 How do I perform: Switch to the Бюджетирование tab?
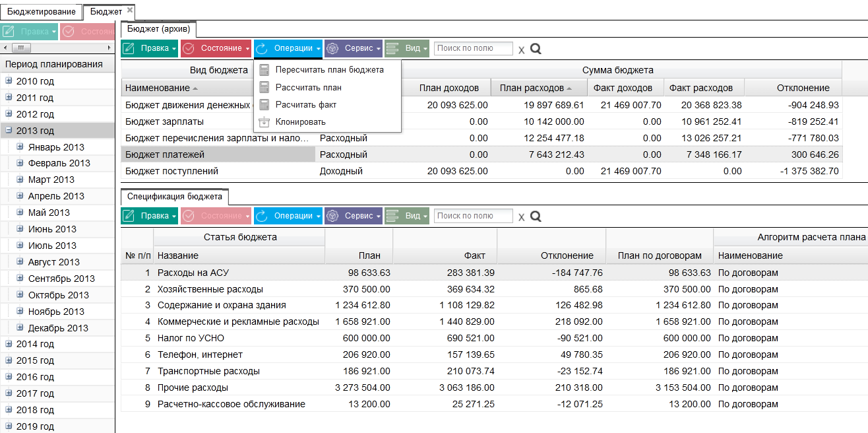[41, 11]
